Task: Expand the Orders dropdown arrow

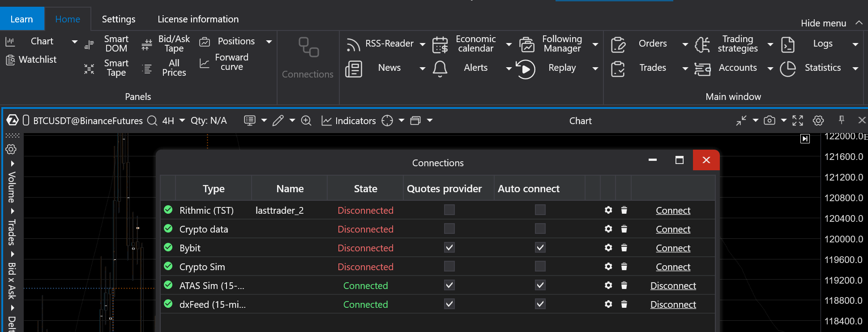Action: [x=685, y=44]
